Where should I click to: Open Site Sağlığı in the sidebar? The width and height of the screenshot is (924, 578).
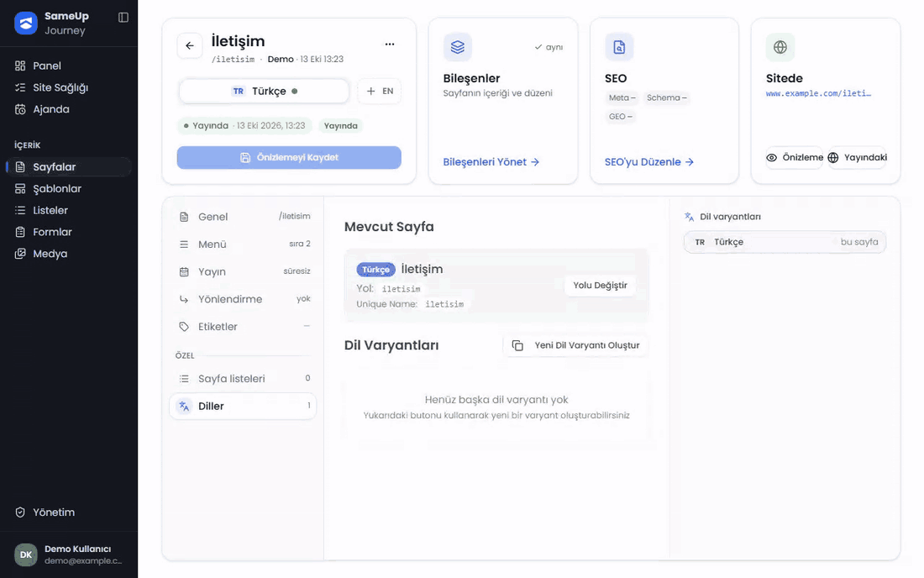69,87
